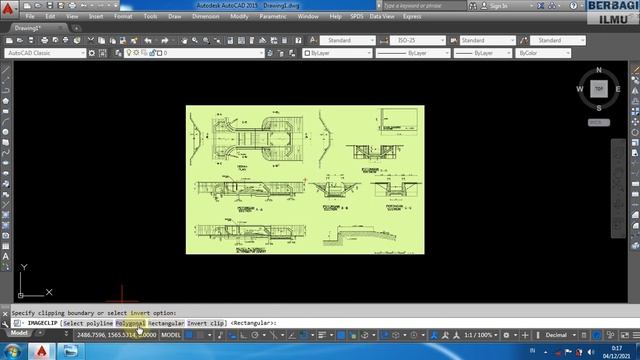640x360 pixels.
Task: Open the lineweight ByLayer dropdown
Action: tap(483, 53)
